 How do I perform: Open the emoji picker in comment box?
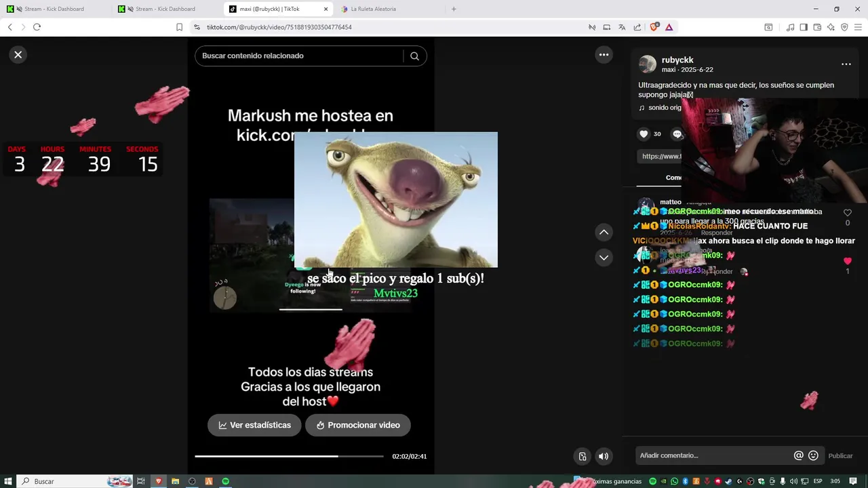tap(813, 455)
